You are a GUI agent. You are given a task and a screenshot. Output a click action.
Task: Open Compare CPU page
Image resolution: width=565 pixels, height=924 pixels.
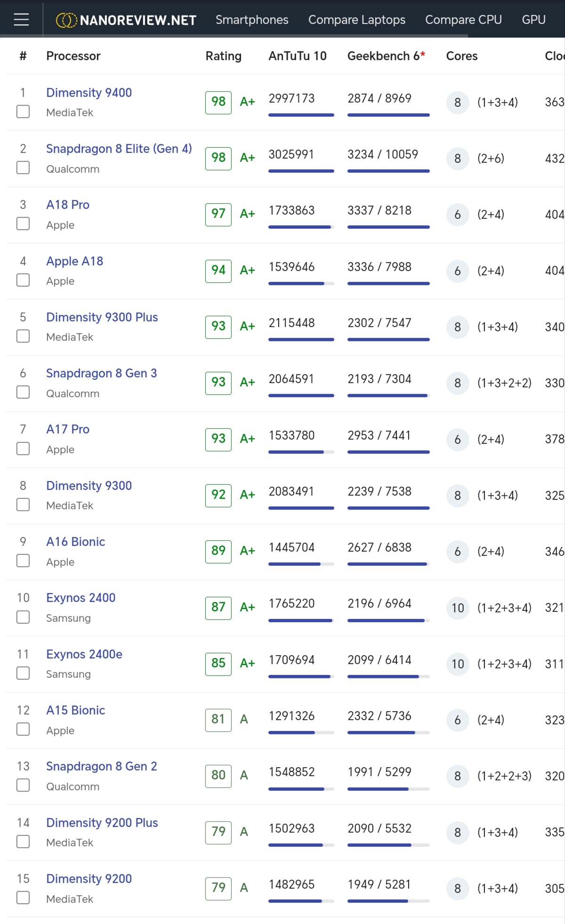(463, 20)
